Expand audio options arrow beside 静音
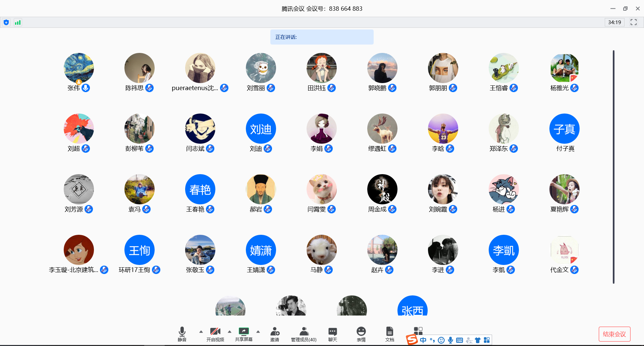 coord(201,332)
